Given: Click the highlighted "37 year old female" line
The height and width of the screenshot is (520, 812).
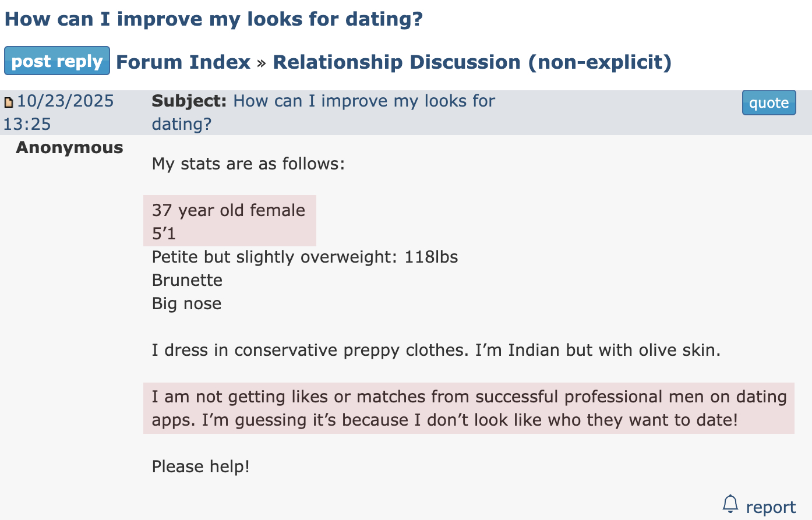Looking at the screenshot, I should 228,210.
